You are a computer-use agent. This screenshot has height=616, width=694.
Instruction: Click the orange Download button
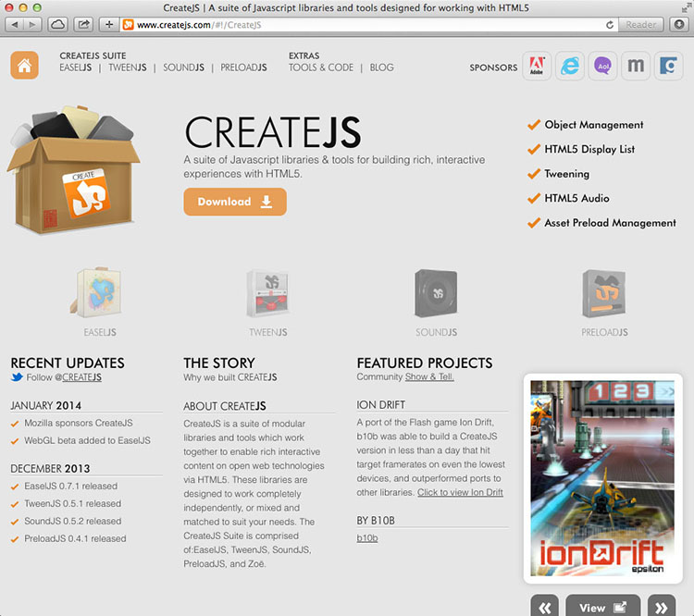pos(235,202)
